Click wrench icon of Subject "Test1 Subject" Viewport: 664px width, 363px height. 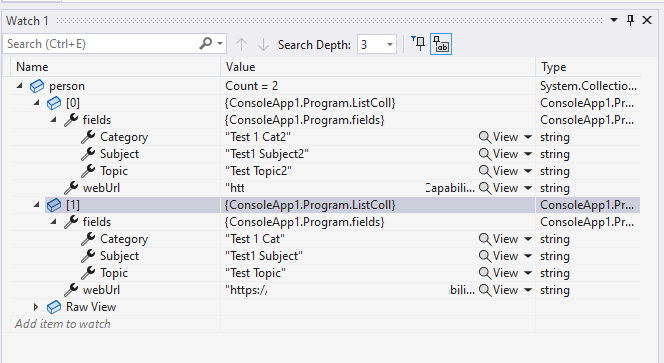coord(88,256)
